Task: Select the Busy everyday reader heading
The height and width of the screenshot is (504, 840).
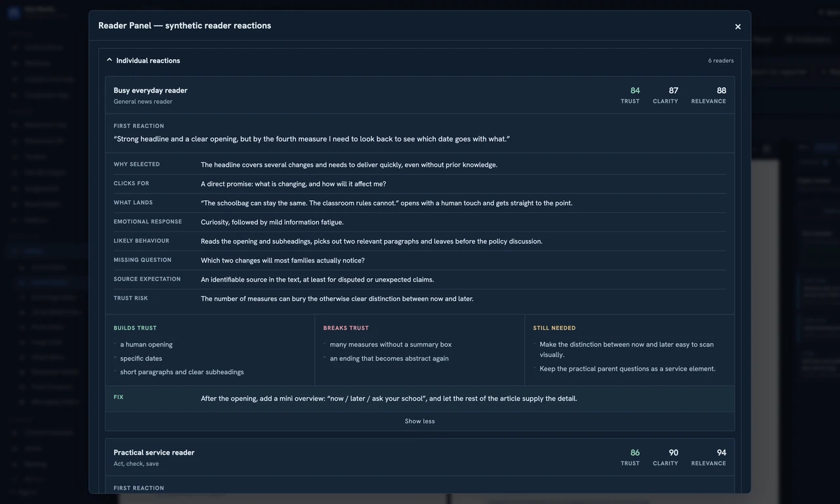Action: (150, 91)
